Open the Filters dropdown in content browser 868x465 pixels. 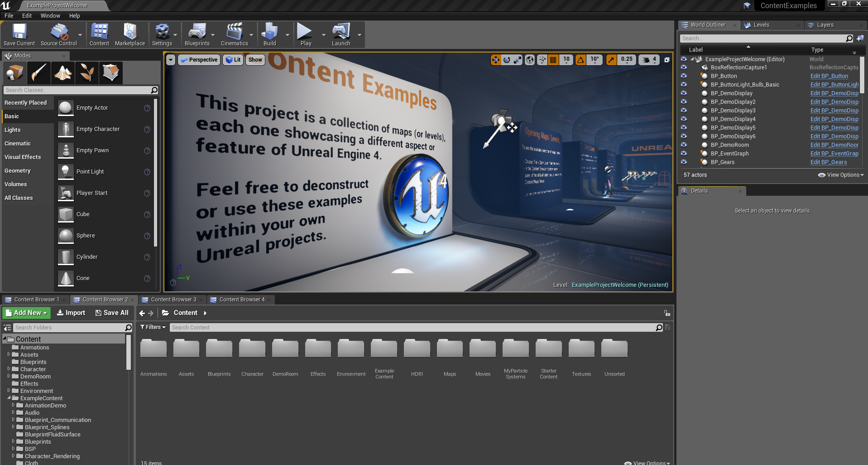tap(153, 327)
